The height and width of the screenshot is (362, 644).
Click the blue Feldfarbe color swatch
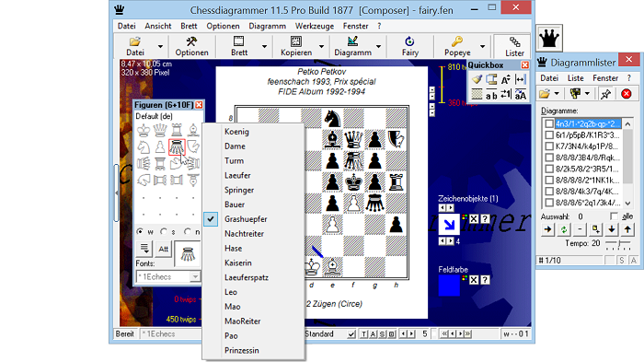(449, 286)
